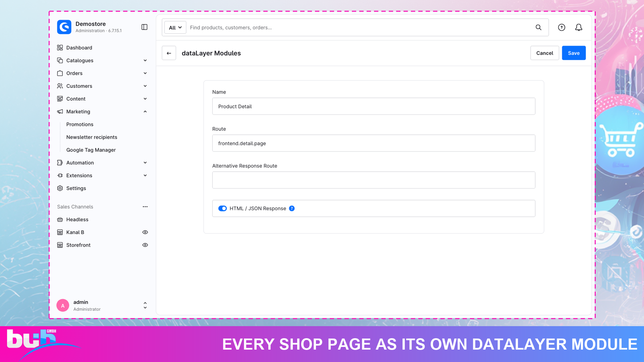644x362 pixels.
Task: Toggle visibility eye for Storefront
Action: 145,245
